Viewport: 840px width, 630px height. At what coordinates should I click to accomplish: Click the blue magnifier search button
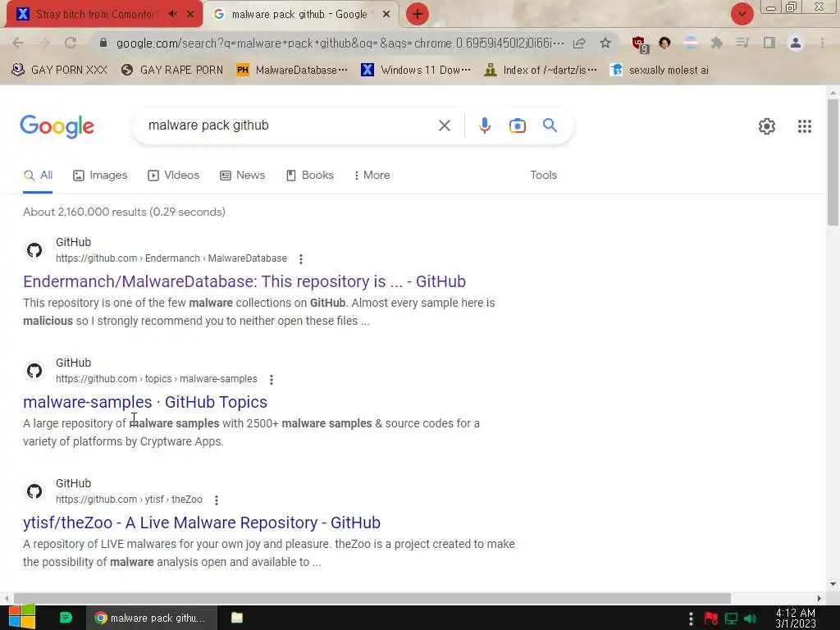tap(550, 126)
